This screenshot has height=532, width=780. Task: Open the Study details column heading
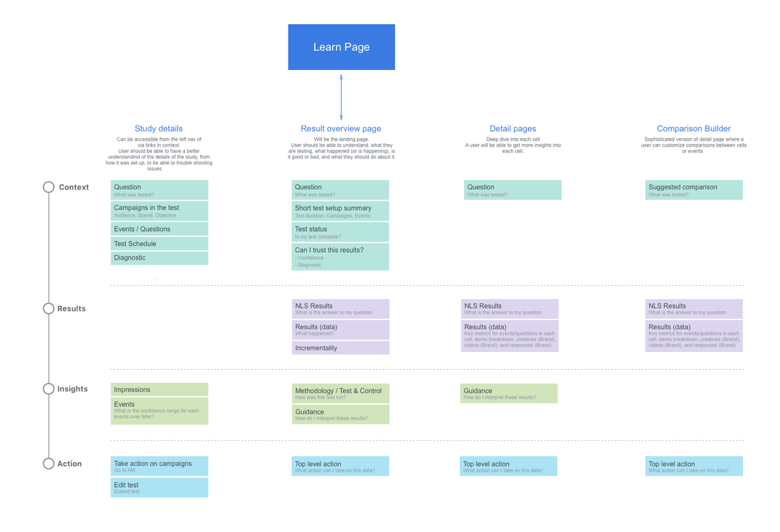159,128
